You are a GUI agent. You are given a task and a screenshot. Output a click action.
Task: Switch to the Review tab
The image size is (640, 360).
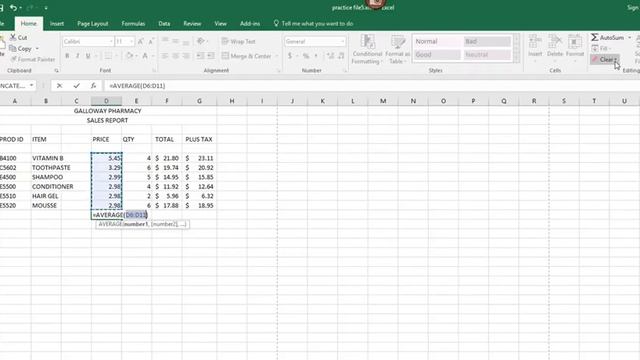[x=192, y=24]
